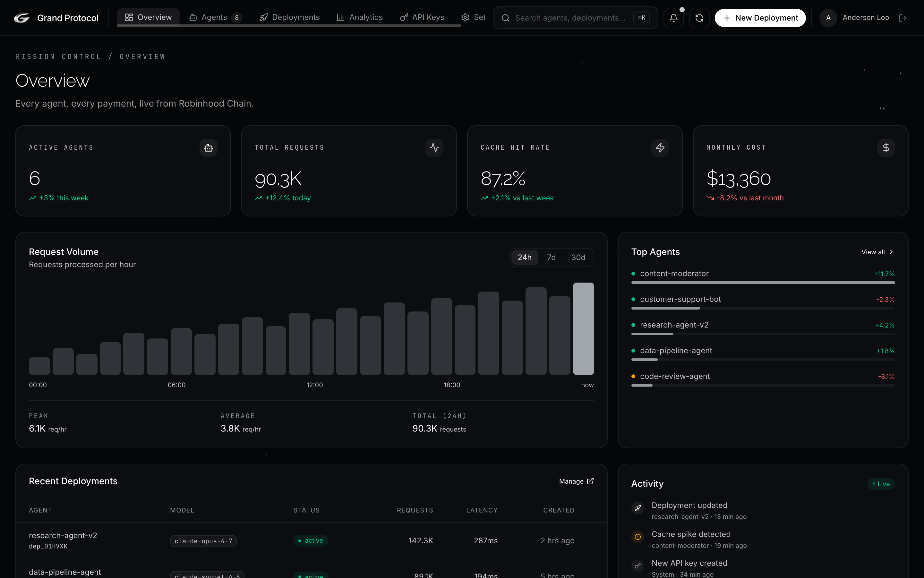924x578 pixels.
Task: Click the external link icon beside Manage
Action: coord(590,481)
